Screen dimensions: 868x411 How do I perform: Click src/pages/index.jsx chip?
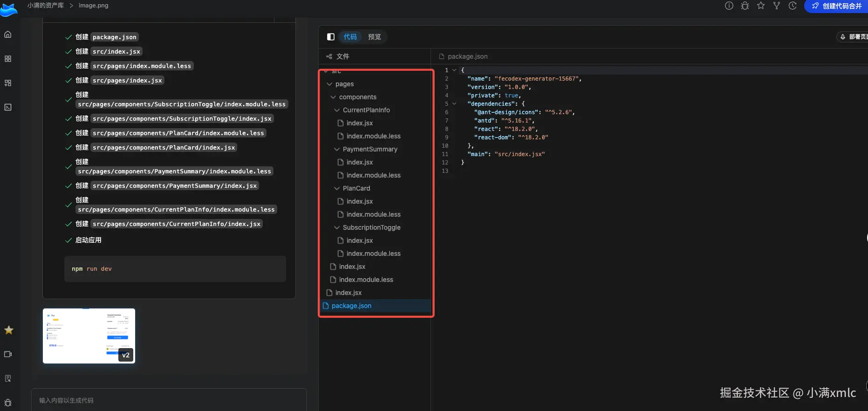(x=127, y=81)
